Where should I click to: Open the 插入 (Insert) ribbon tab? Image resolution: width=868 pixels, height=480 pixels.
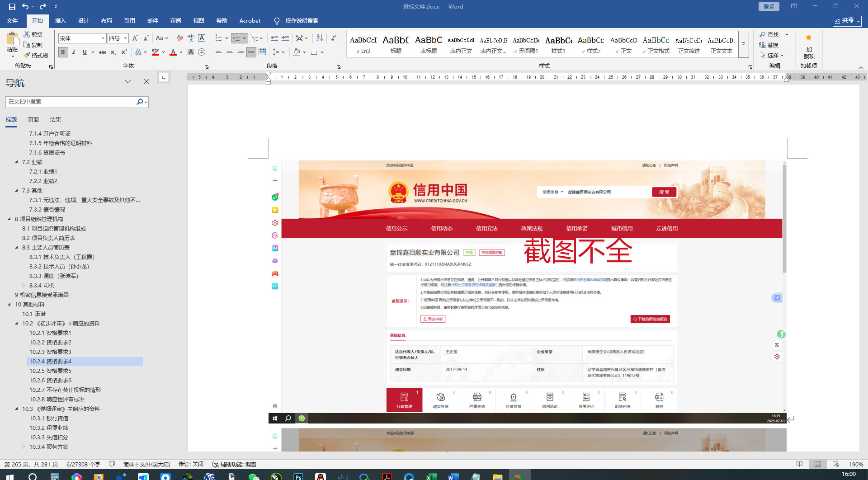[x=60, y=21]
